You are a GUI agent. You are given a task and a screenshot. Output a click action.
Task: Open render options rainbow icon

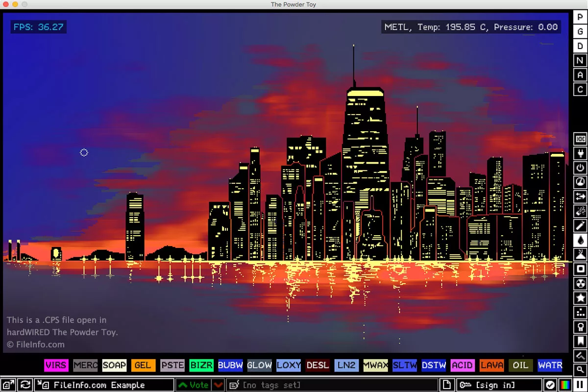(565, 385)
